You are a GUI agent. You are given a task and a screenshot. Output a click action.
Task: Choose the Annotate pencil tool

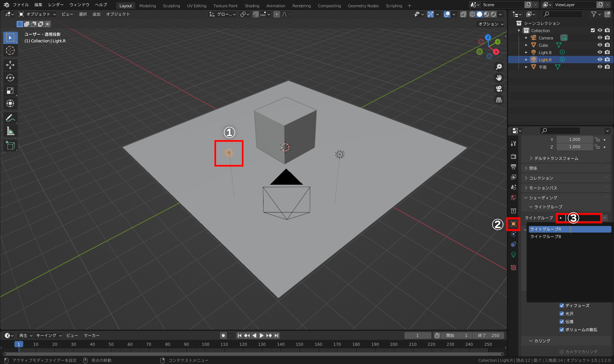10,118
